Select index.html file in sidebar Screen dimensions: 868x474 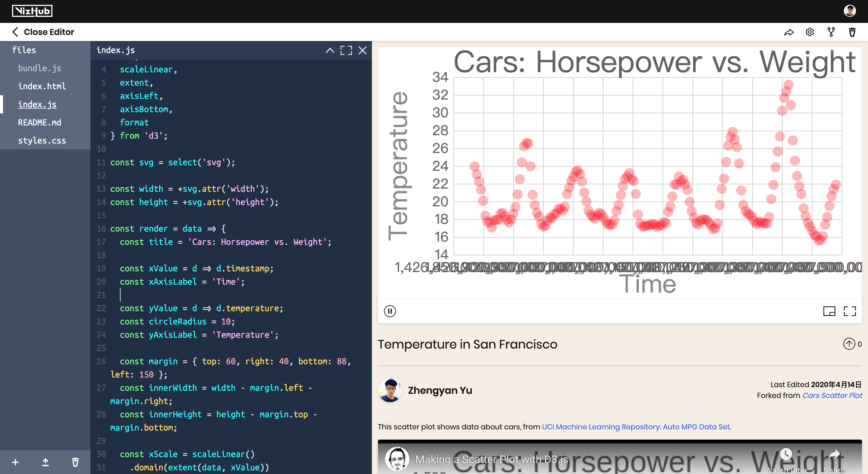click(x=42, y=86)
